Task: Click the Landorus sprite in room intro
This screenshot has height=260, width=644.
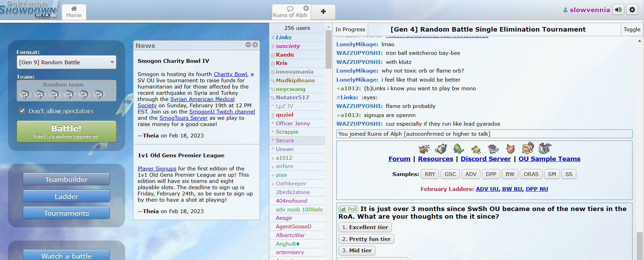Action: pos(528,148)
